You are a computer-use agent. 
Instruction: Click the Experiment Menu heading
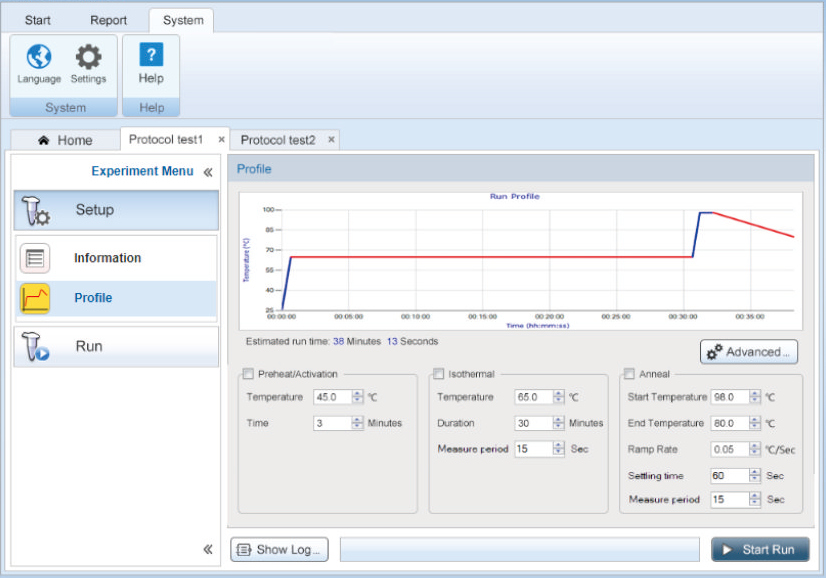(142, 171)
